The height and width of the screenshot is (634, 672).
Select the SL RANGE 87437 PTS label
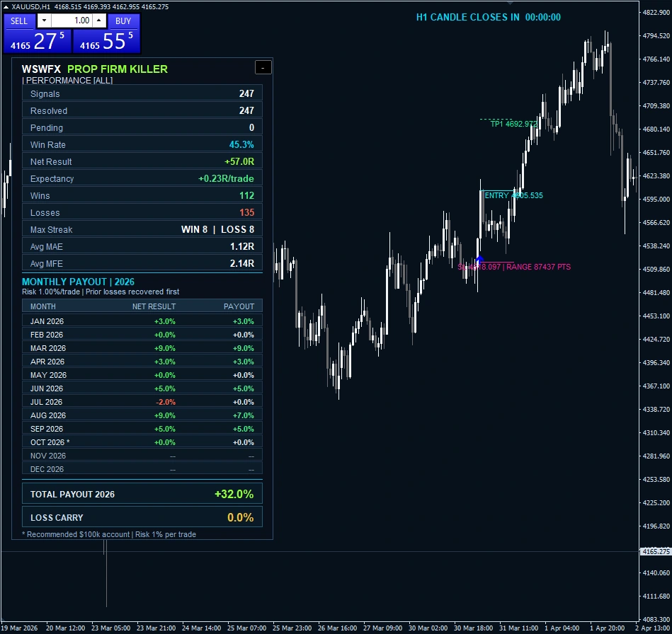click(514, 267)
